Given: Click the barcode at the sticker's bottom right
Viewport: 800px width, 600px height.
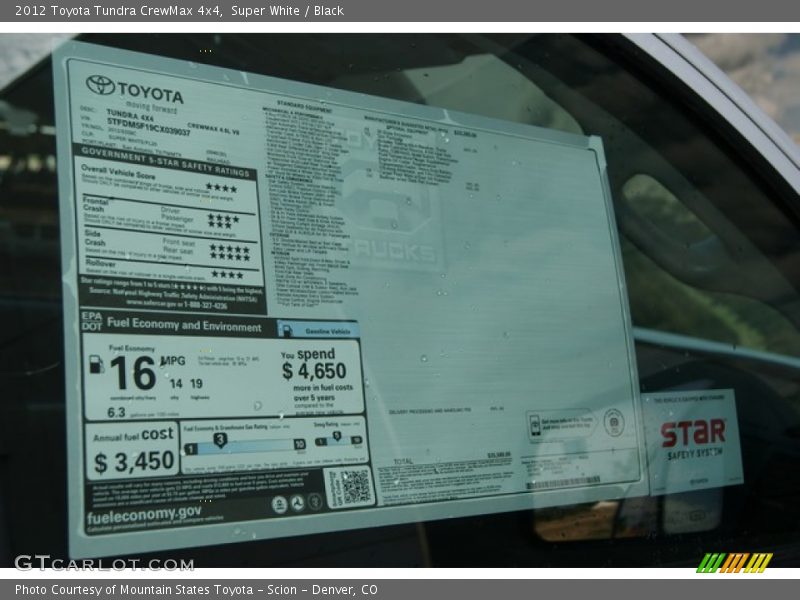Looking at the screenshot, I should (x=563, y=482).
